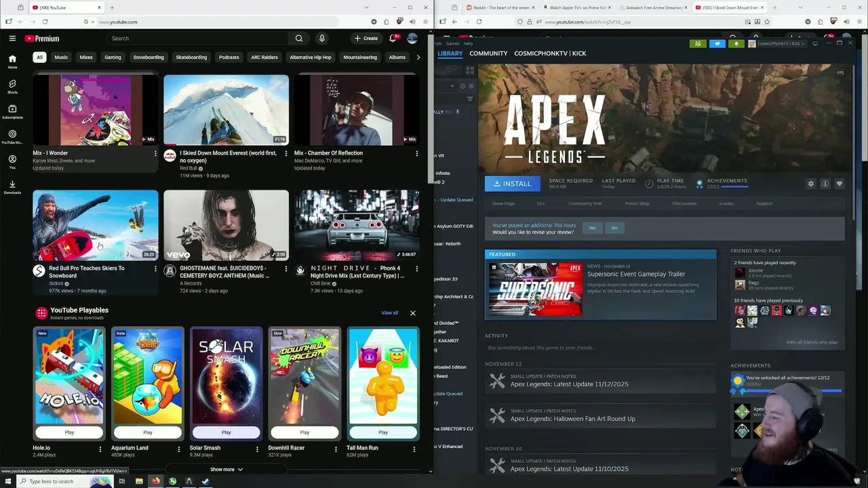Image resolution: width=868 pixels, height=488 pixels.
Task: Select the All filter chip
Action: (x=40, y=58)
